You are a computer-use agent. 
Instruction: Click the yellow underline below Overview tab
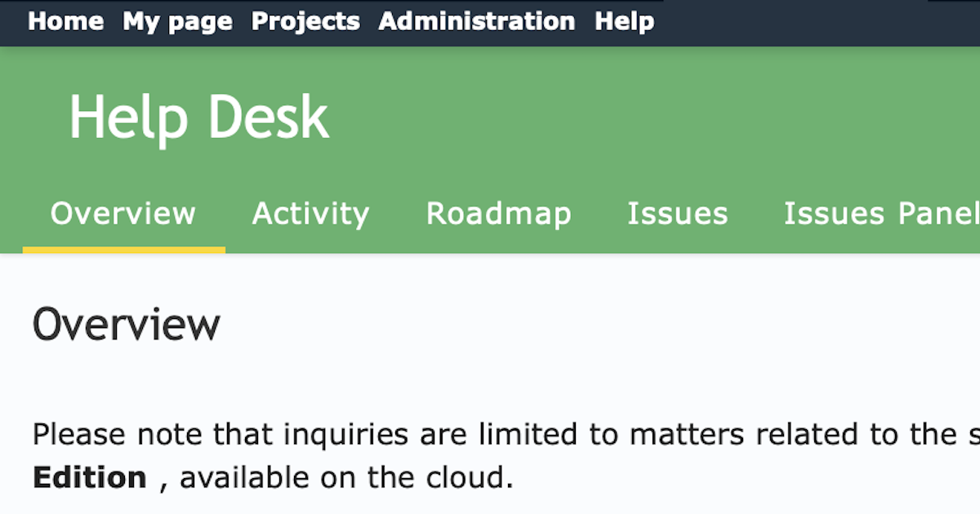(x=123, y=250)
